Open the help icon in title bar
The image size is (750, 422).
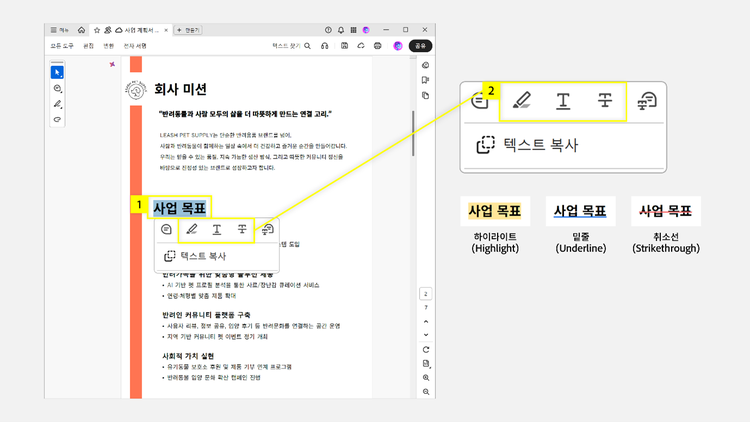[x=328, y=30]
